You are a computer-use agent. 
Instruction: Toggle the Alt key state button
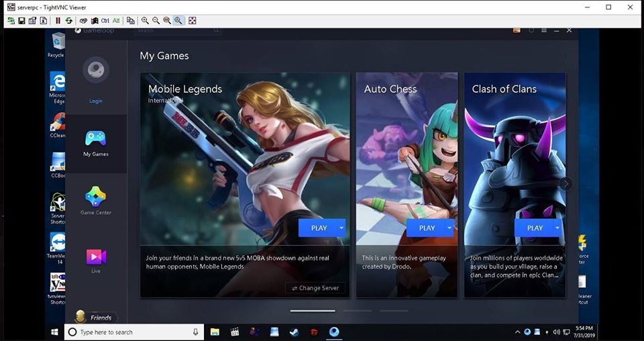tap(116, 21)
